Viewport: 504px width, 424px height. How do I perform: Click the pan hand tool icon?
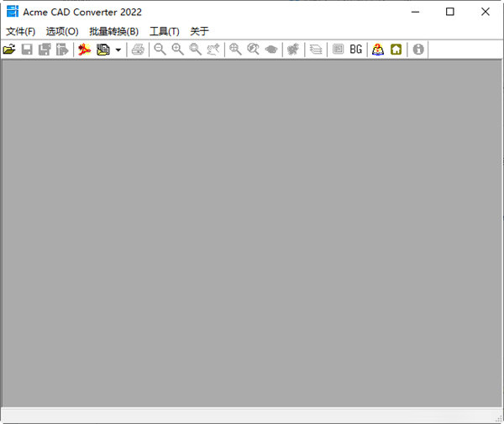pyautogui.click(x=214, y=50)
